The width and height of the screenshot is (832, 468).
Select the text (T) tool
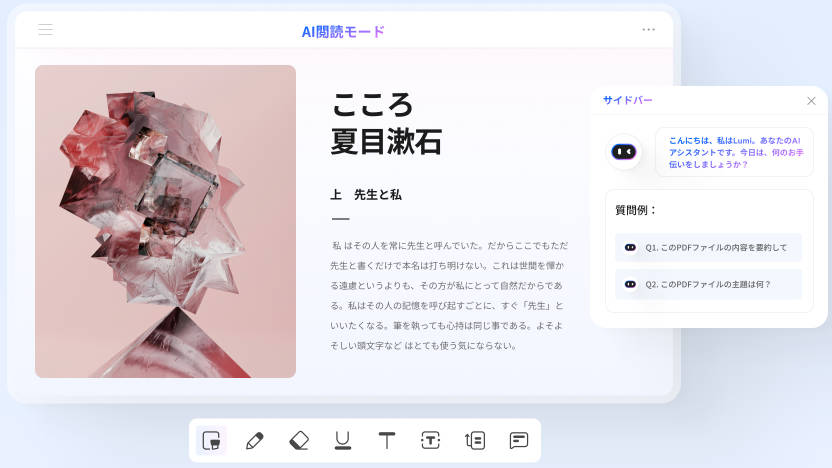click(x=387, y=440)
